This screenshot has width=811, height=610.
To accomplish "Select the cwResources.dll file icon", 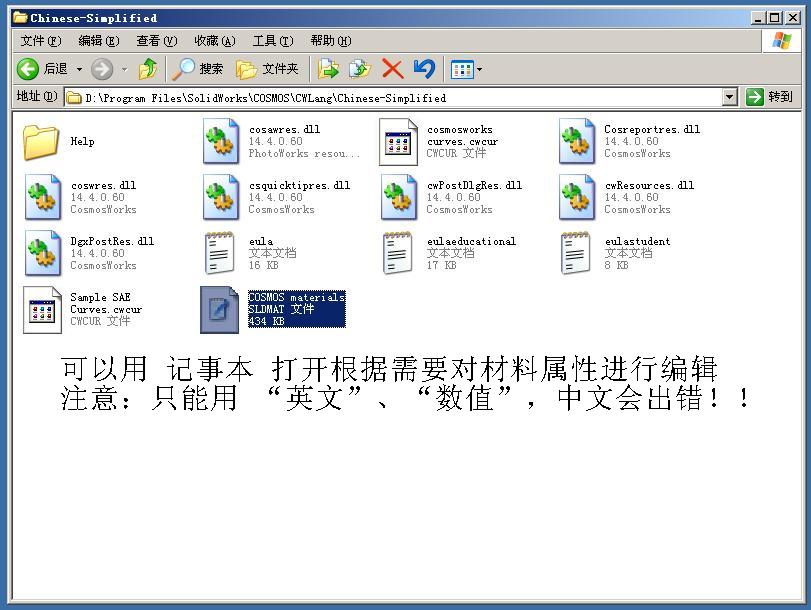I will [x=576, y=197].
